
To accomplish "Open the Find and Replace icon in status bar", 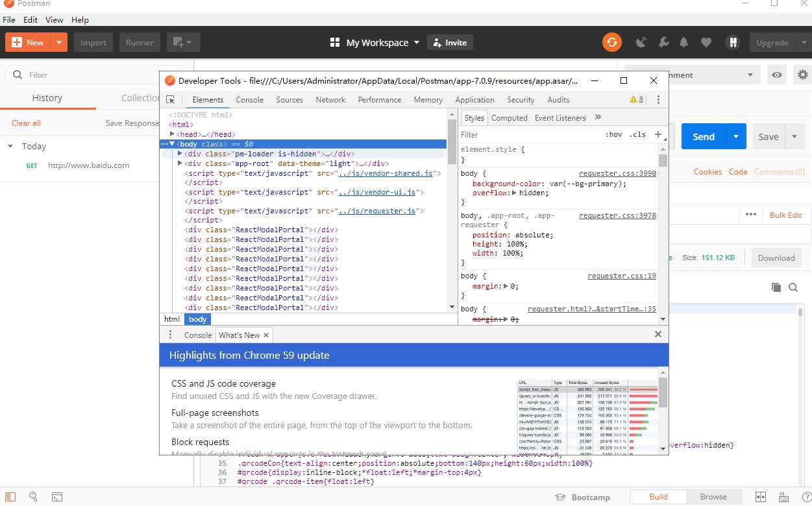I will [33, 497].
